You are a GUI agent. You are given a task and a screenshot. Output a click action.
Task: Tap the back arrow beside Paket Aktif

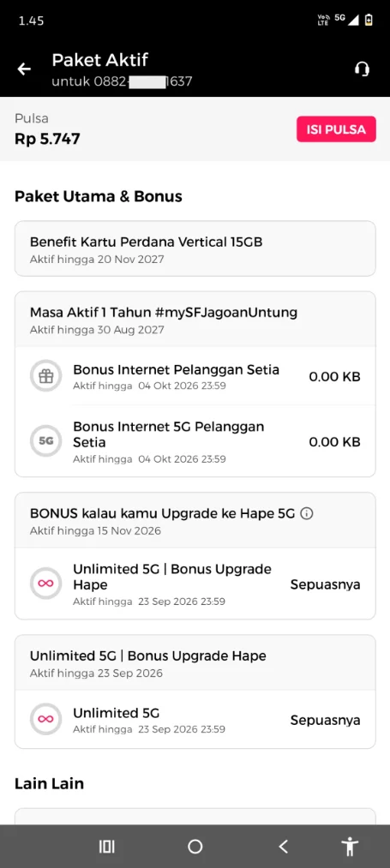click(24, 69)
